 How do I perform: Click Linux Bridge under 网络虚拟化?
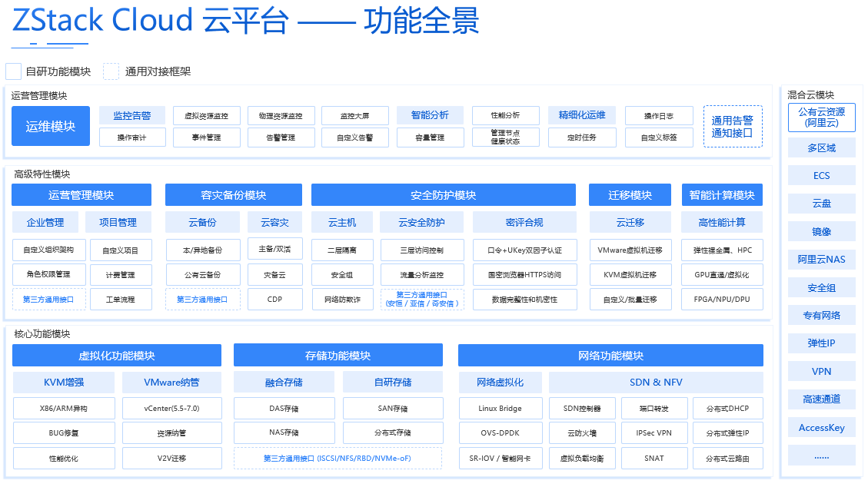[500, 408]
